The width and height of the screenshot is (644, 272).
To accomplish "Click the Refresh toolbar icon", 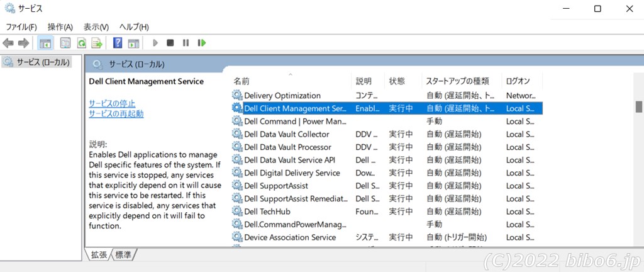I will click(81, 43).
